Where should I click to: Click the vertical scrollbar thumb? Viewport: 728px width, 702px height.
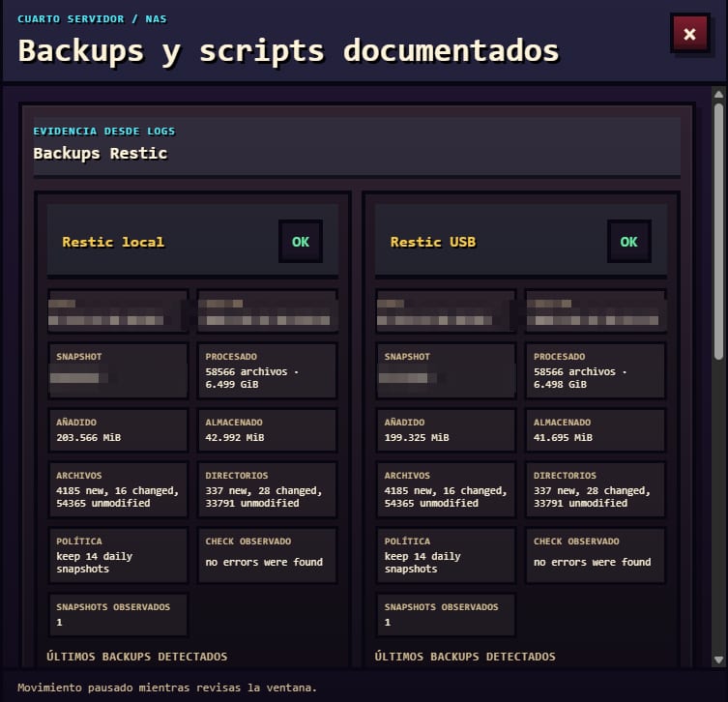tap(718, 231)
